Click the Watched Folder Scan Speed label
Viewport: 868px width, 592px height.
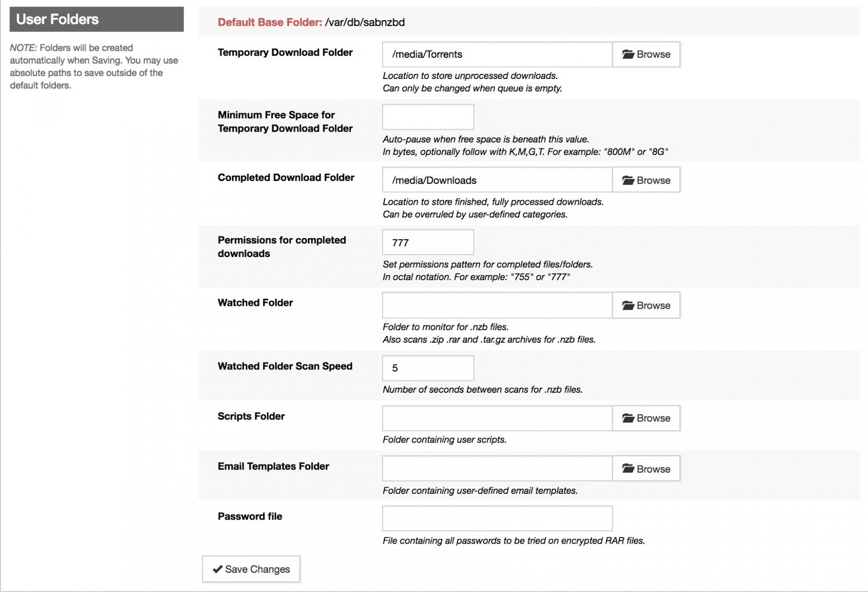point(285,366)
